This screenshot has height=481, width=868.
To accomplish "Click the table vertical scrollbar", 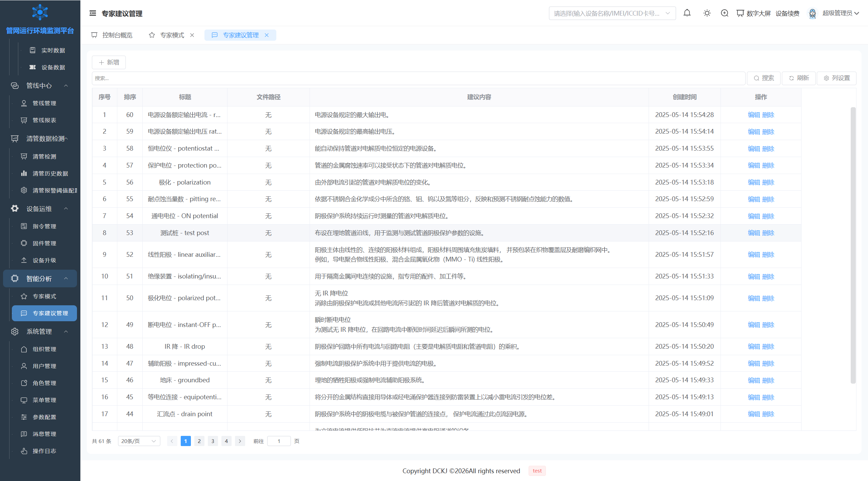I will [x=853, y=245].
